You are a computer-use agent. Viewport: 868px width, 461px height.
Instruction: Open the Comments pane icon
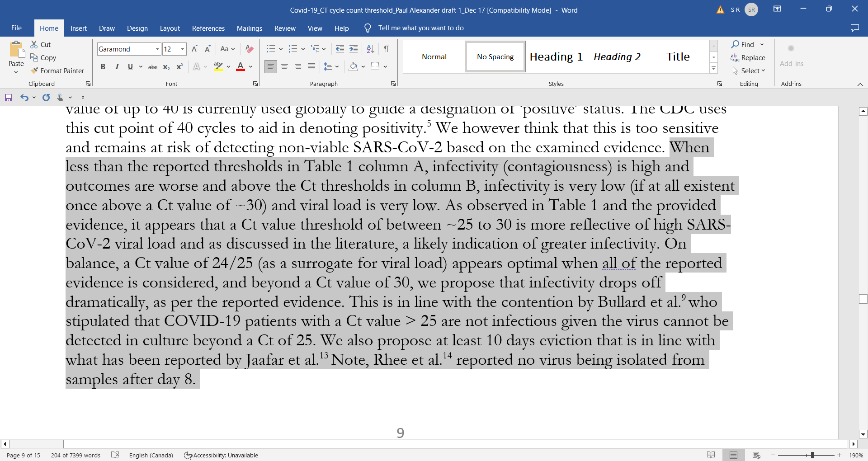tap(854, 28)
